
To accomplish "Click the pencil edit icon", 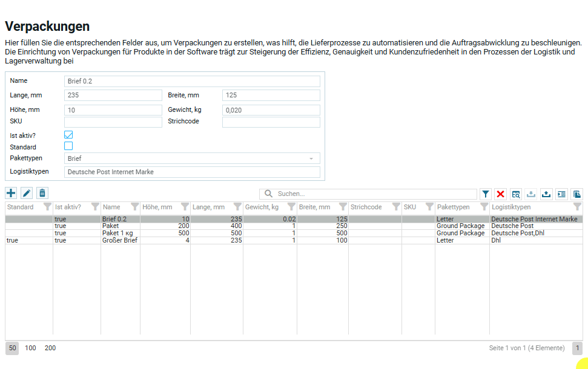I will click(27, 193).
